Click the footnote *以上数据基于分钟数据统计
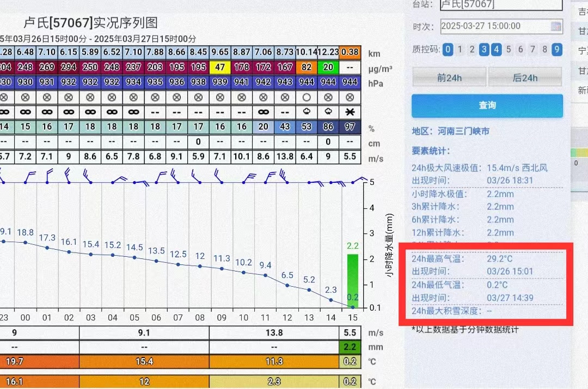 (x=465, y=329)
